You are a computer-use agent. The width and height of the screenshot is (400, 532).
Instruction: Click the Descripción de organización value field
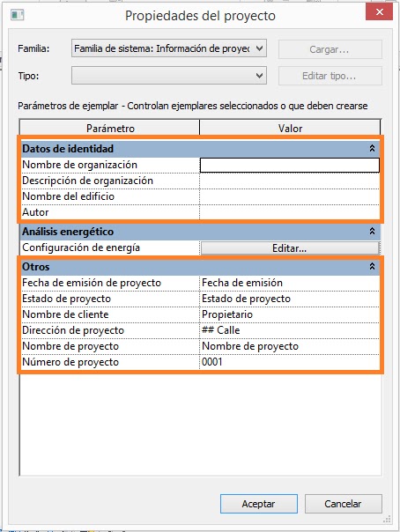tap(290, 181)
